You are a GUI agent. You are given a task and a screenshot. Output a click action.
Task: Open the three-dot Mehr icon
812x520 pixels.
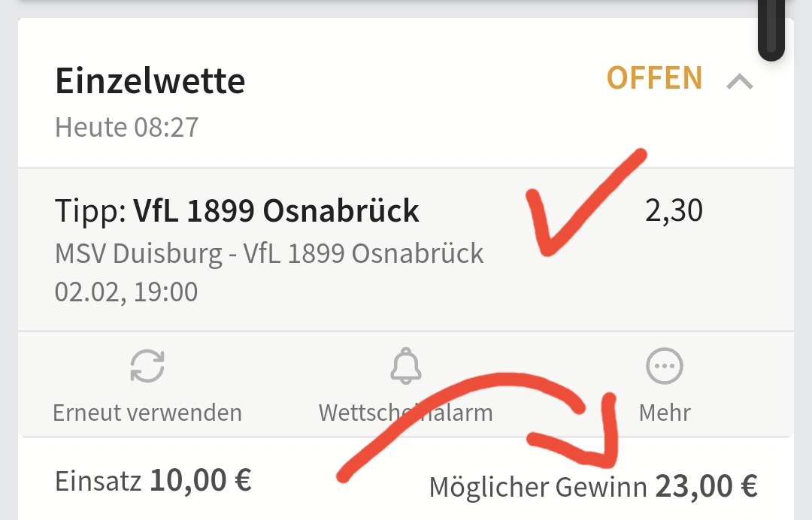[665, 367]
